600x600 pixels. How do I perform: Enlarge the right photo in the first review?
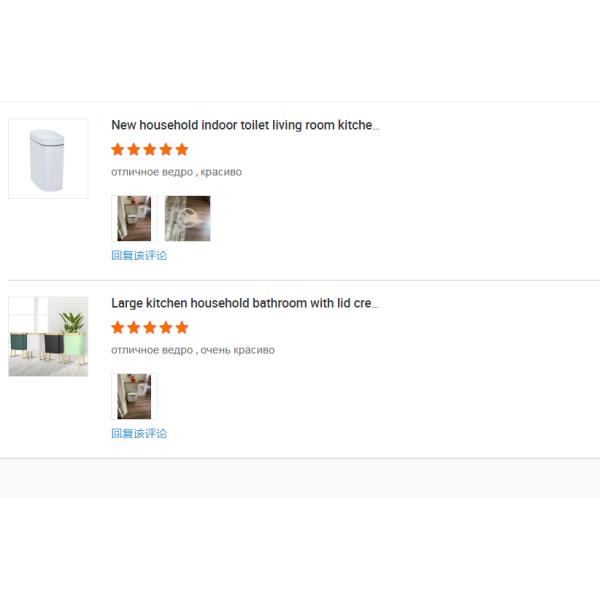[x=187, y=218]
